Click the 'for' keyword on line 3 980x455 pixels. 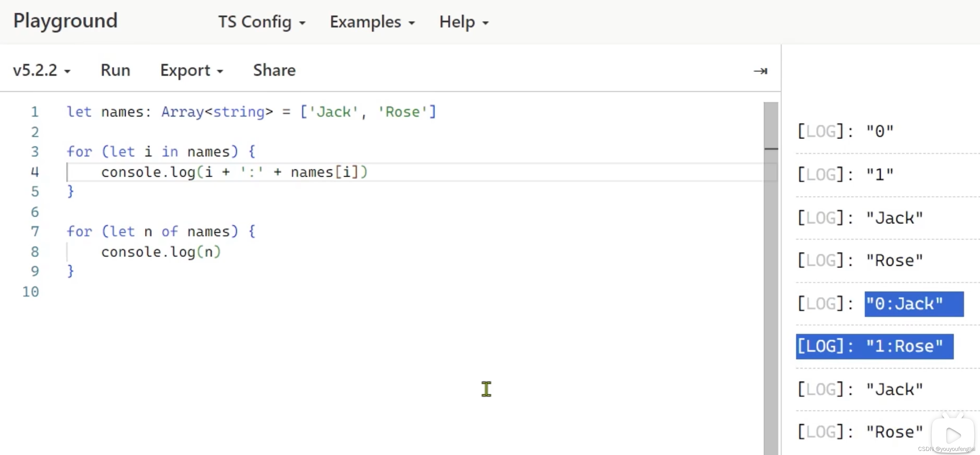tap(79, 152)
